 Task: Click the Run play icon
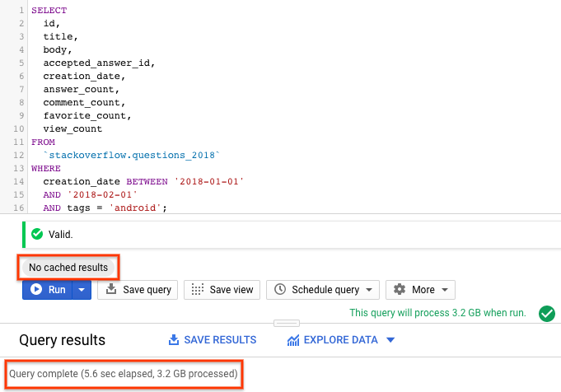pyautogui.click(x=37, y=290)
